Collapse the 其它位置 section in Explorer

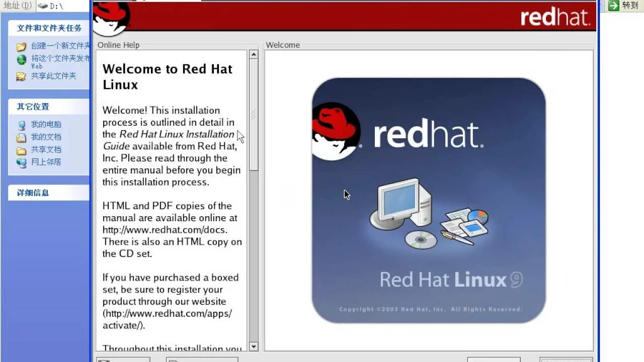[x=49, y=107]
